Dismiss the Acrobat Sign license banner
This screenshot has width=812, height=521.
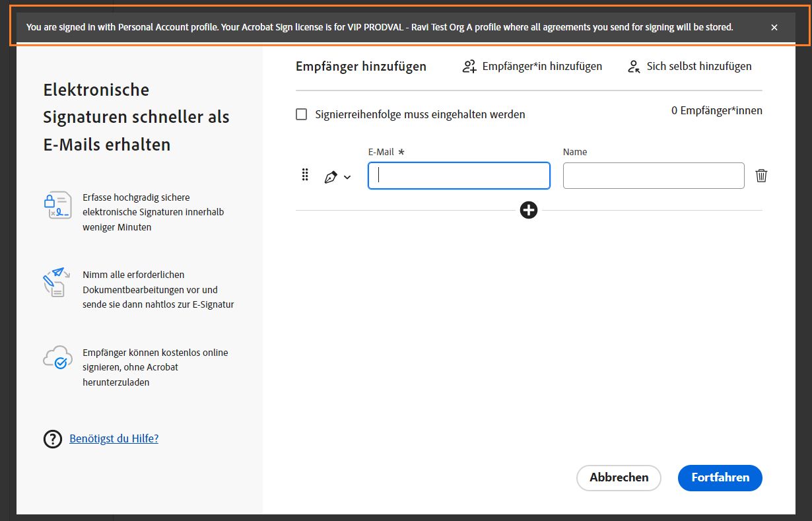774,27
